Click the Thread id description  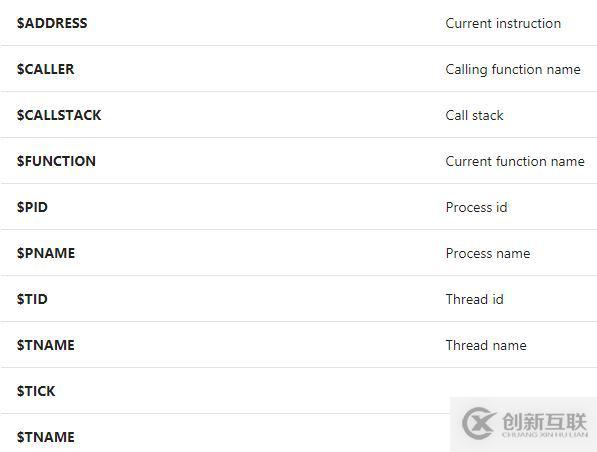(x=474, y=299)
